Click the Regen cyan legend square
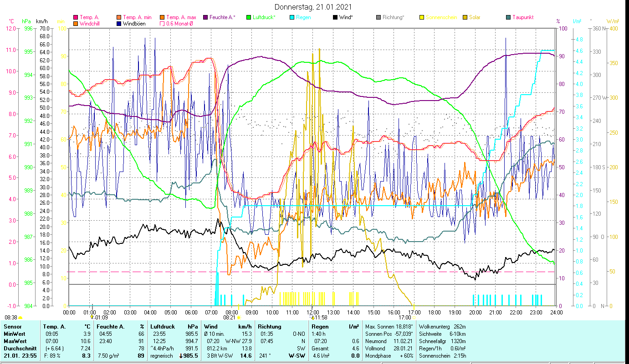 click(x=292, y=18)
